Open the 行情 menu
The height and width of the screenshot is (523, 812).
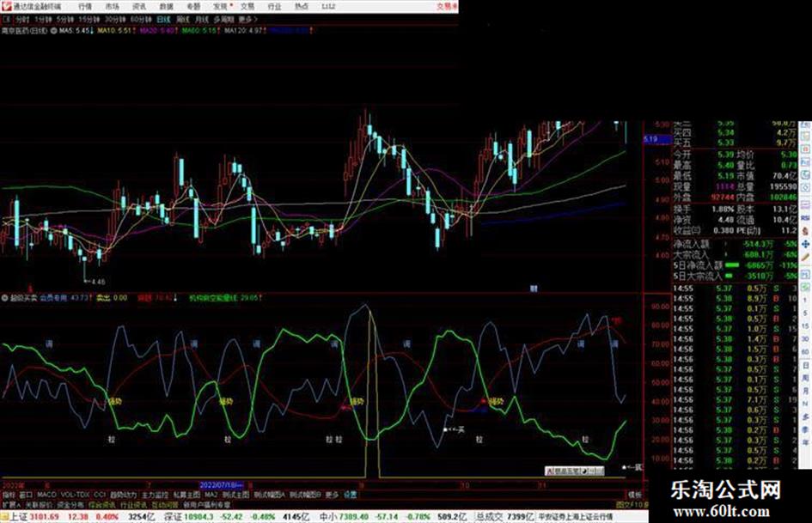coord(85,7)
